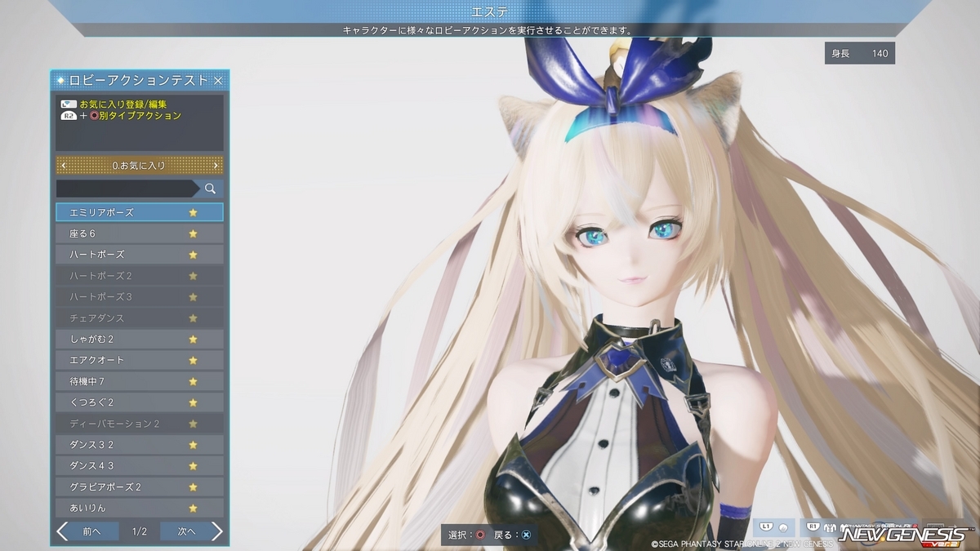Focus the lobby action search field
980x551 pixels.
[127, 189]
